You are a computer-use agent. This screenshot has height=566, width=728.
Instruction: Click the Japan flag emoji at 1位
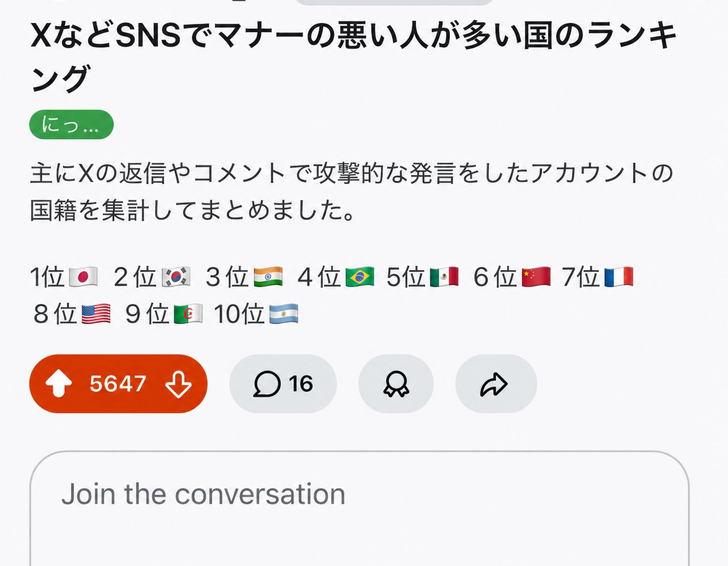pyautogui.click(x=83, y=277)
